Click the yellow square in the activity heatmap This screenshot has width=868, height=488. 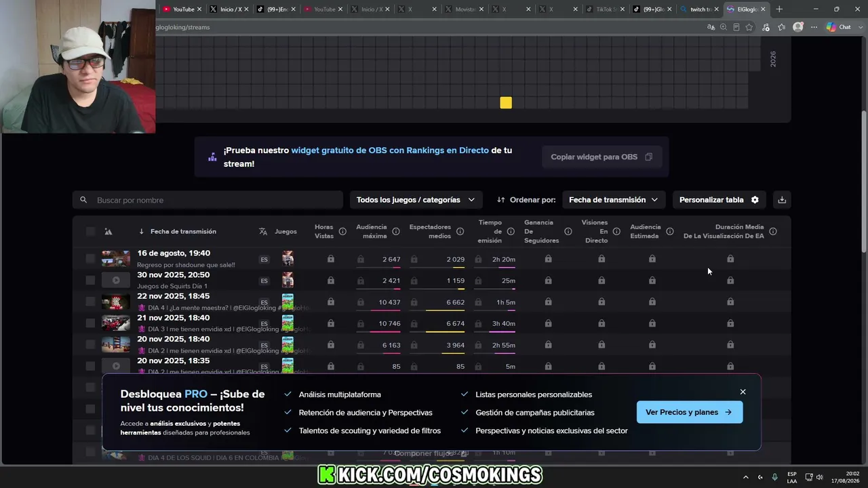(x=506, y=102)
